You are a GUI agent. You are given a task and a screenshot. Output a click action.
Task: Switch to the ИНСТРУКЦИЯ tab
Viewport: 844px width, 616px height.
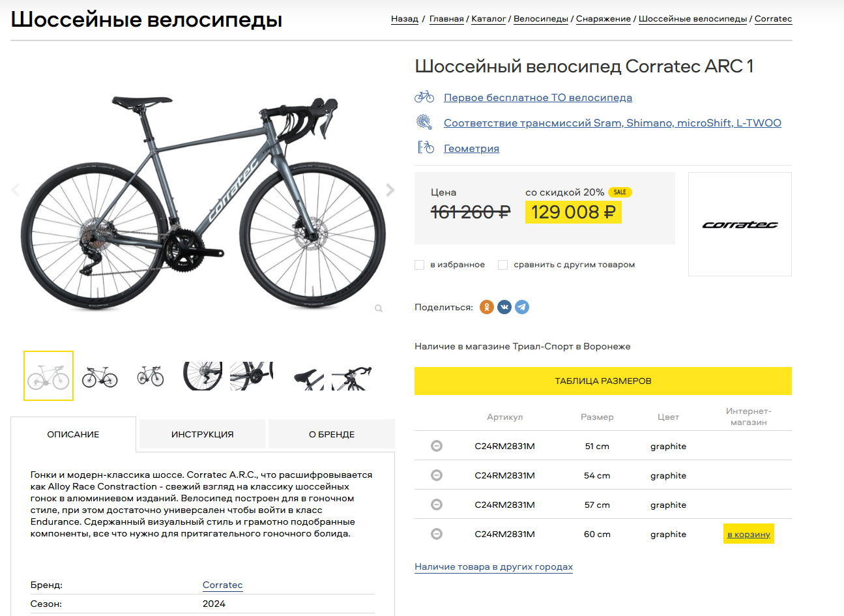point(202,434)
